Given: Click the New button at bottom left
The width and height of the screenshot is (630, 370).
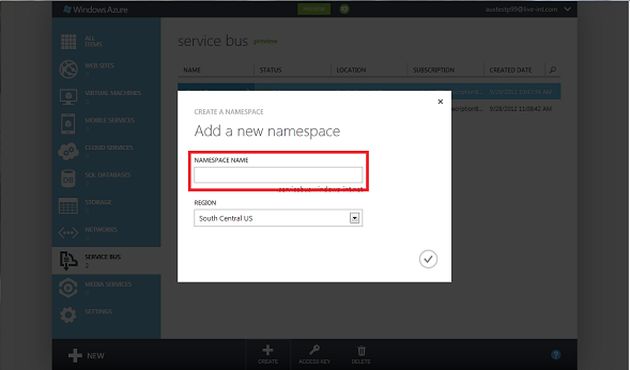Looking at the screenshot, I should (x=86, y=356).
